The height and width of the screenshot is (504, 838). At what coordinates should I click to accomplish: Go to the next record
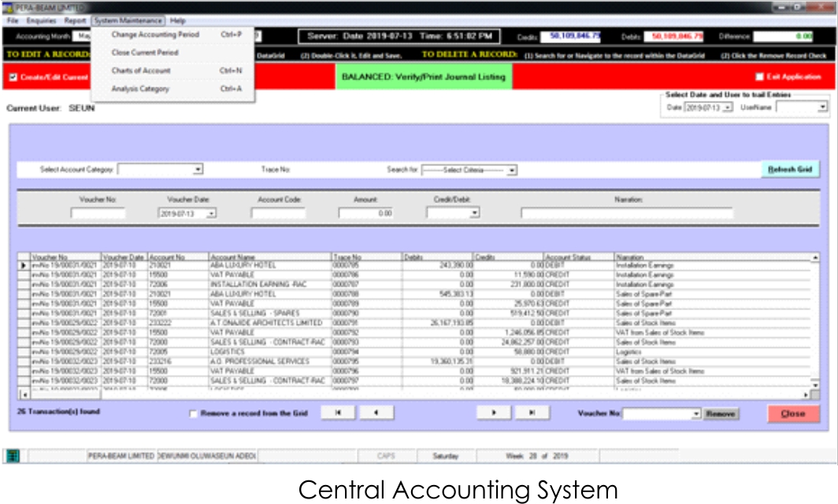494,413
